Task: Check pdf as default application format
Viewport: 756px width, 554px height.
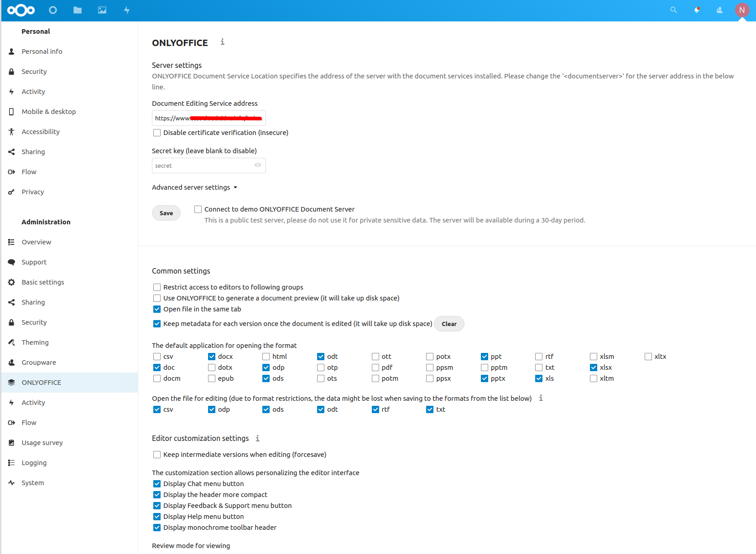Action: pyautogui.click(x=375, y=367)
